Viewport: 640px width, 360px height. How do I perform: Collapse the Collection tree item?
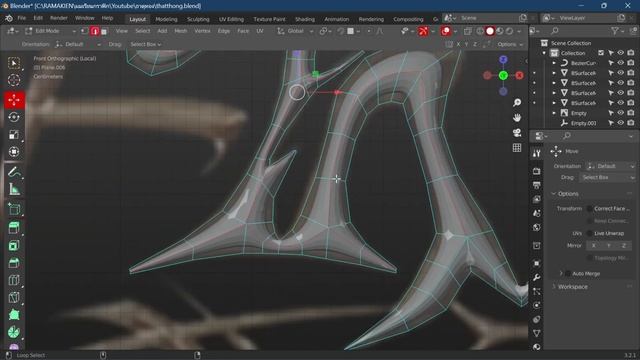[544, 53]
